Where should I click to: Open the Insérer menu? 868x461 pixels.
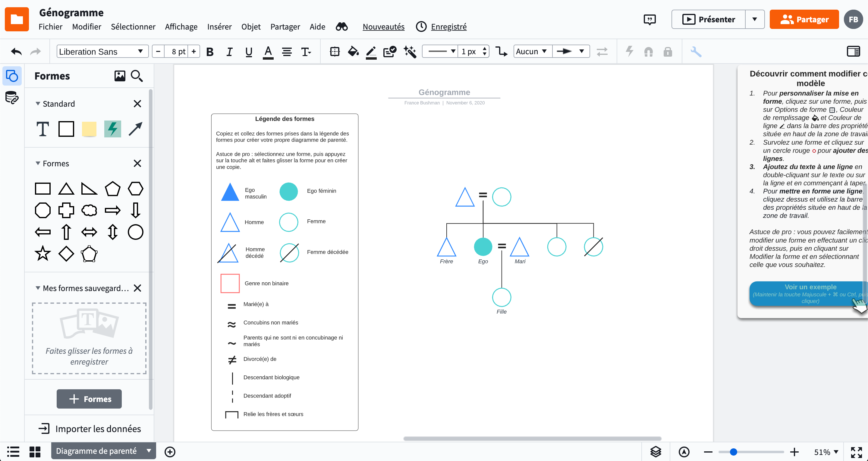tap(219, 27)
